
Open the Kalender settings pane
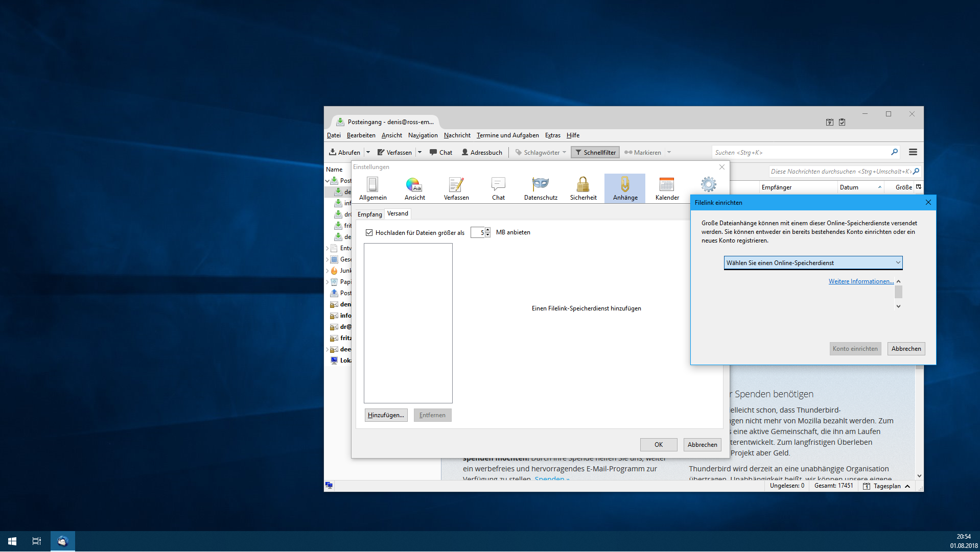point(667,188)
